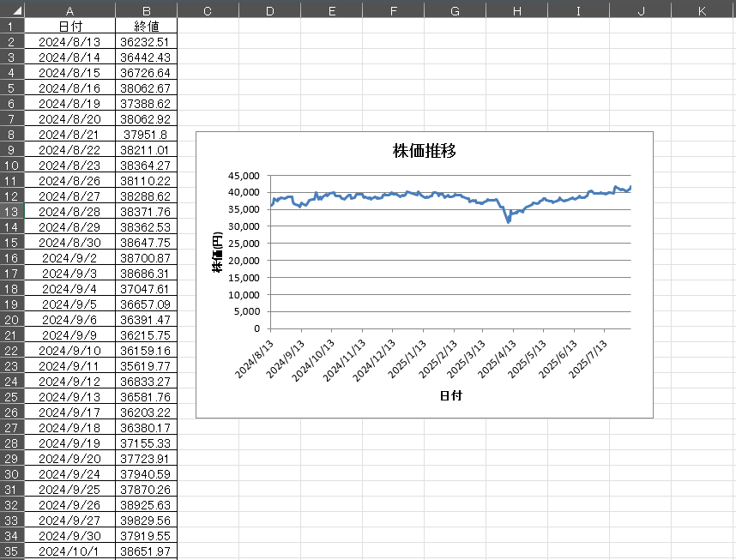Screen dimensions: 736x560
Task: Select cell with value 37723.91
Action: pos(146,459)
